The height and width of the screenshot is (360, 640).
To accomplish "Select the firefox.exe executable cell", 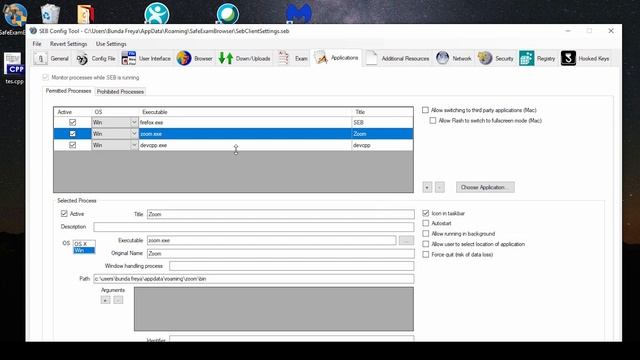I will point(245,122).
